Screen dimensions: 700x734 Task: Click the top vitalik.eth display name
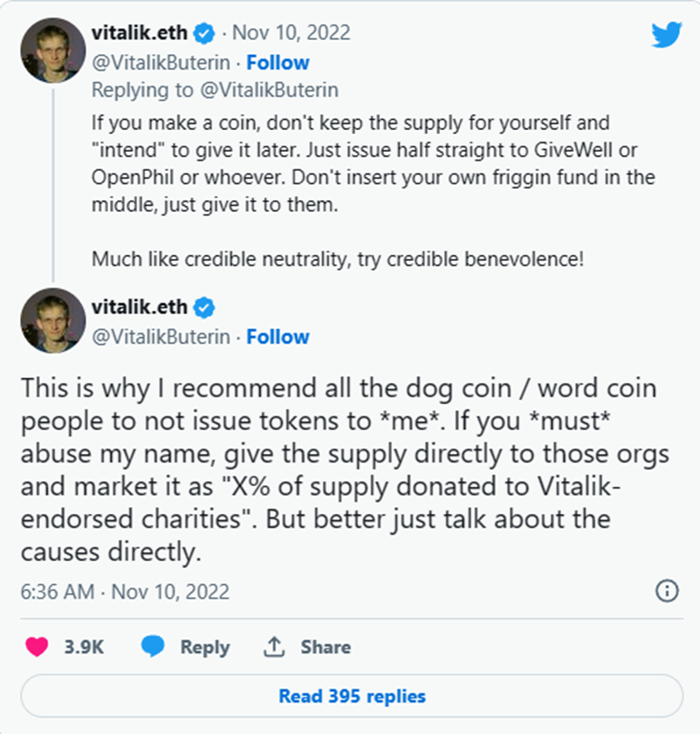[139, 33]
